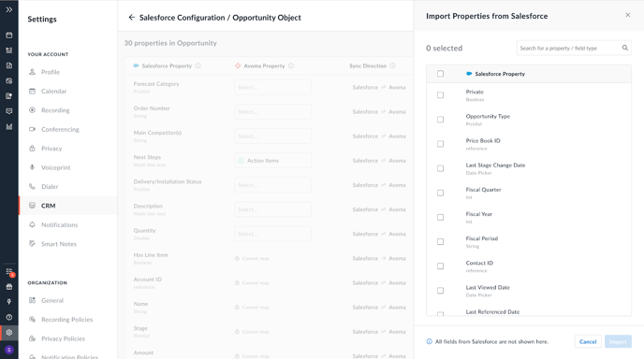Open Avoma dropdown for Description
The width and height of the screenshot is (644, 359).
coord(272,209)
